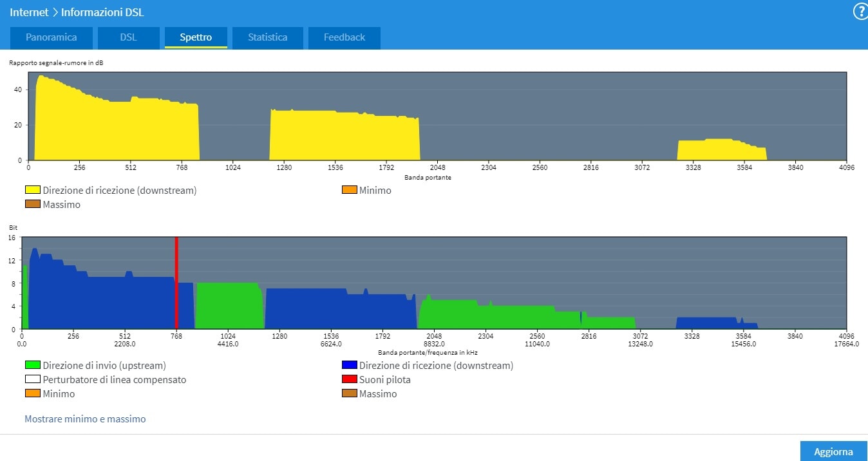Click brown Massimo swatch under SNR chart
This screenshot has height=461, width=868.
[x=32, y=205]
